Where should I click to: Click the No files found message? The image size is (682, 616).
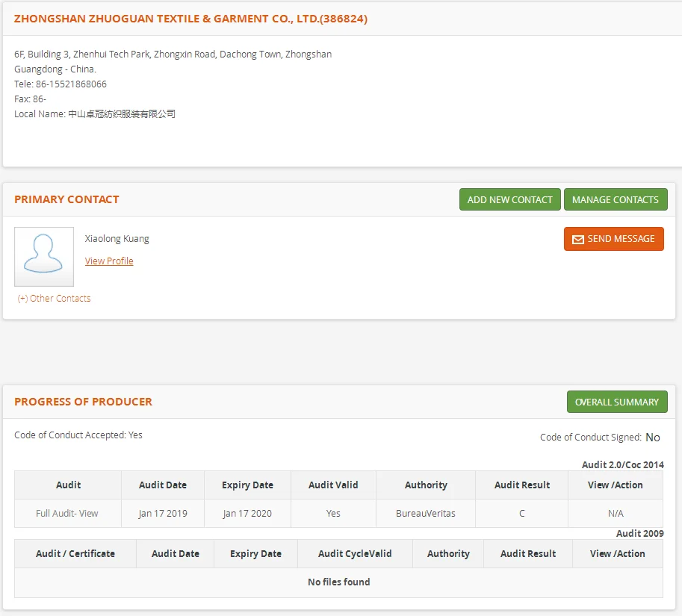coord(339,582)
